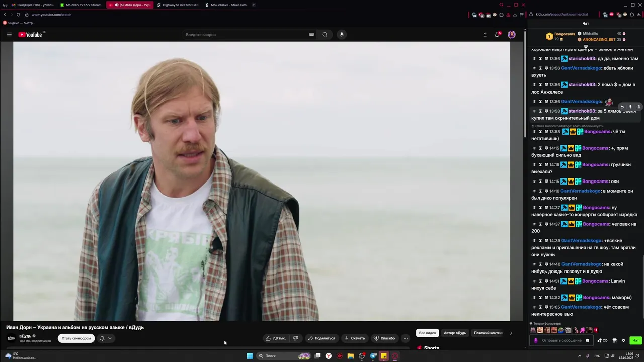Open the Яндекс bookmark in bookmarks bar

click(19, 23)
